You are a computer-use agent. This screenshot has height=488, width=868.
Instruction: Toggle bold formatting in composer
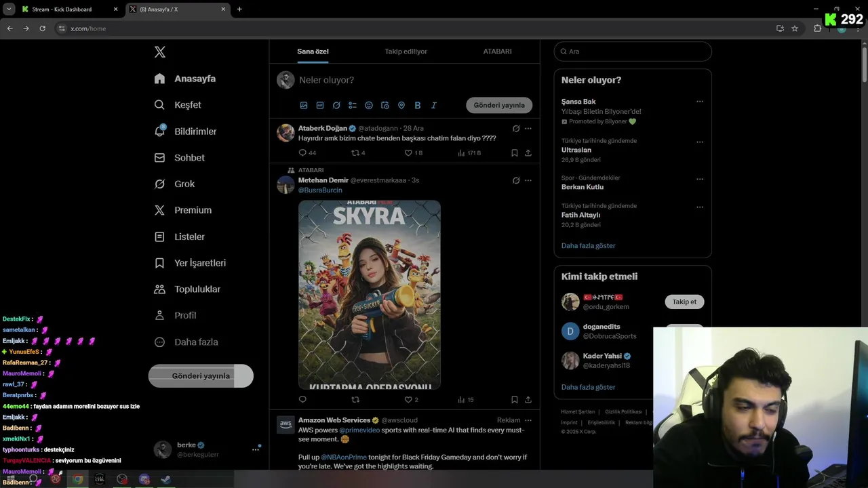(x=418, y=106)
